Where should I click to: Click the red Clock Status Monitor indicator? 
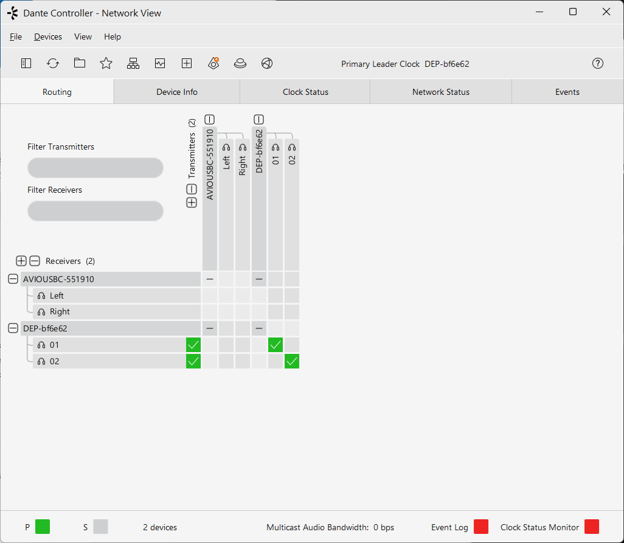tap(592, 527)
